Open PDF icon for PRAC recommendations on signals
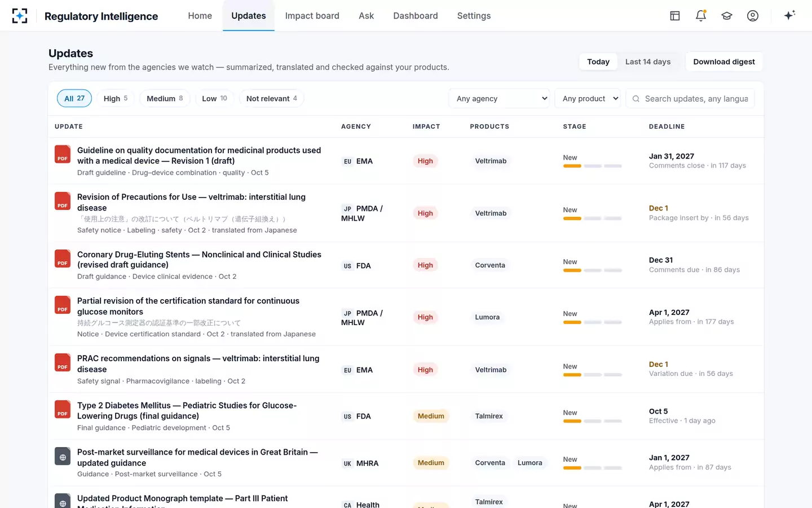Image resolution: width=812 pixels, height=508 pixels. tap(63, 362)
